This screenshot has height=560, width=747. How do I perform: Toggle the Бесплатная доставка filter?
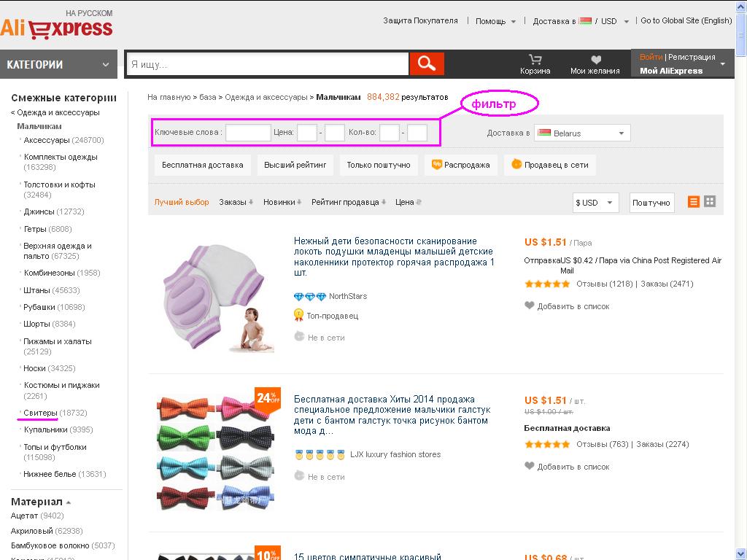[x=203, y=165]
